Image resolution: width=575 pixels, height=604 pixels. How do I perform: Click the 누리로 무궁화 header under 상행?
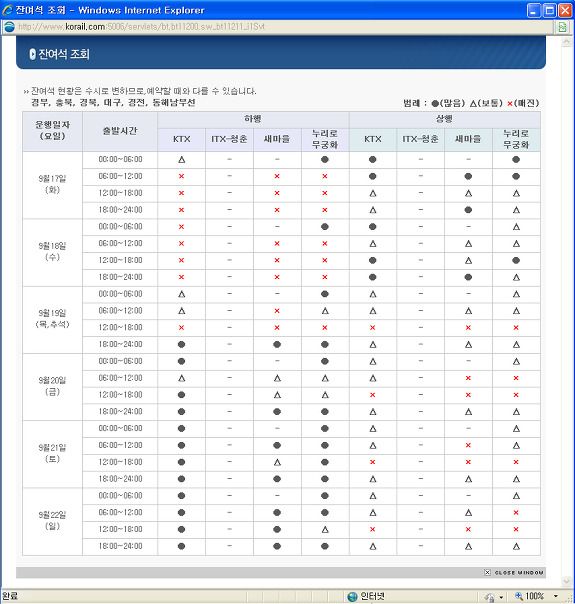[x=516, y=139]
